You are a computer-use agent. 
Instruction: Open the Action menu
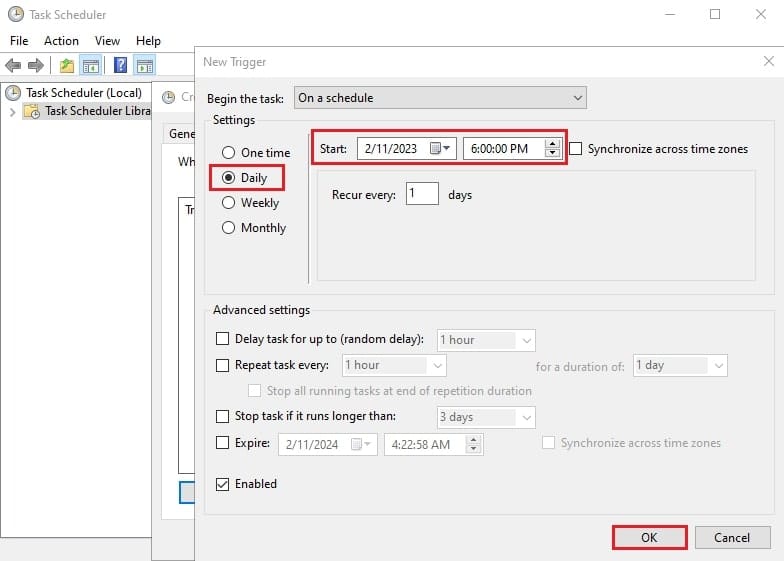point(61,41)
